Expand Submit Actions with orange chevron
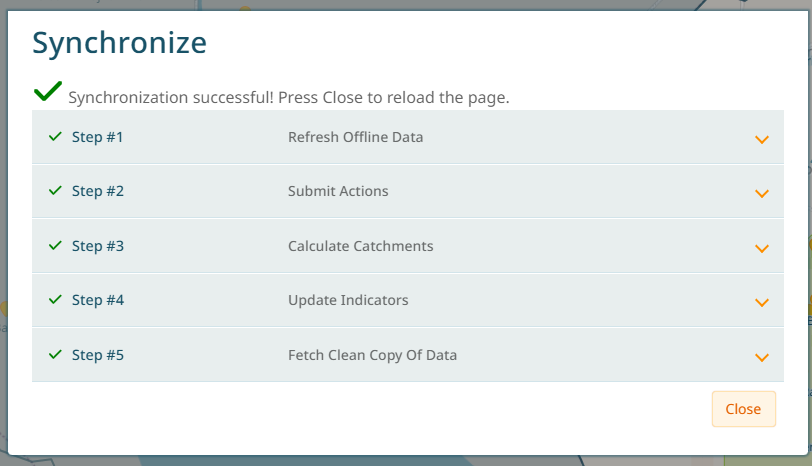 (x=761, y=194)
